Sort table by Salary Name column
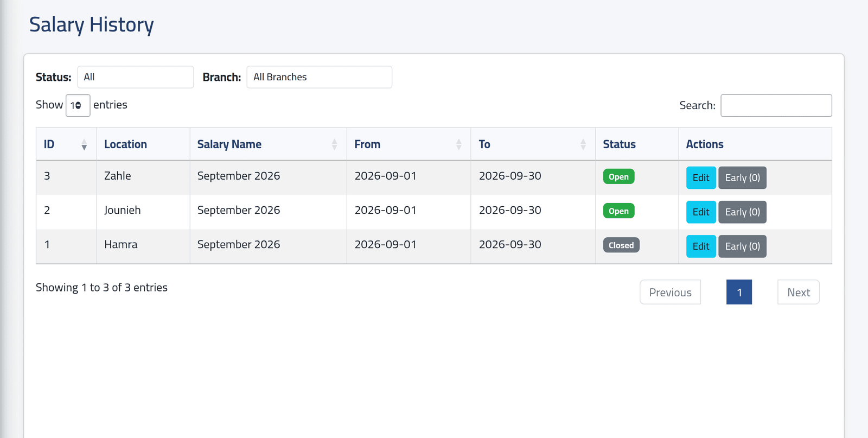This screenshot has height=438, width=868. [268, 144]
